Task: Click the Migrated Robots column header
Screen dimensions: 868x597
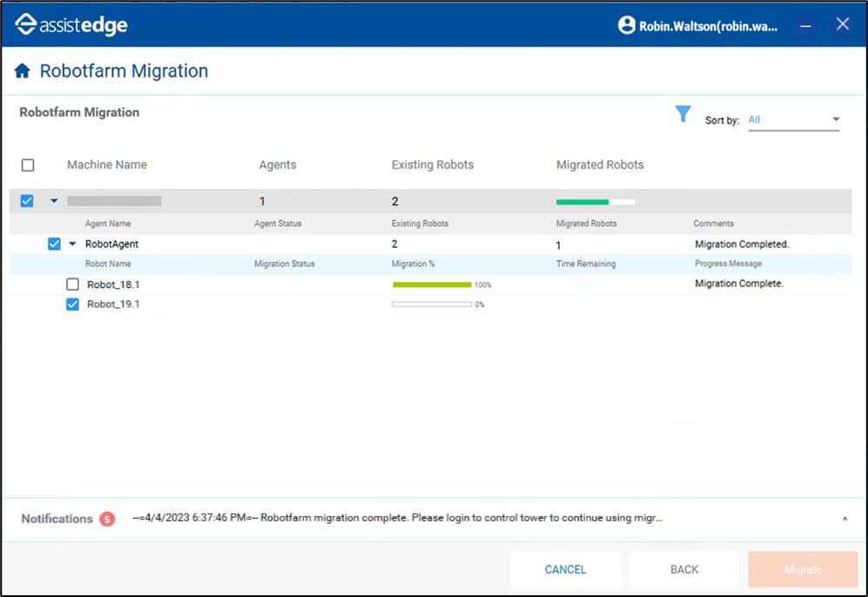Action: [600, 165]
